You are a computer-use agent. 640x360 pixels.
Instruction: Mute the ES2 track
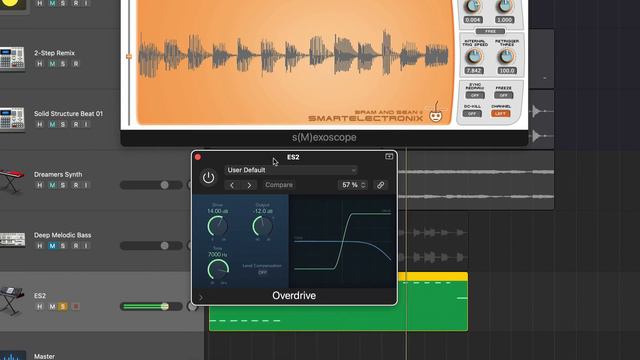52,307
